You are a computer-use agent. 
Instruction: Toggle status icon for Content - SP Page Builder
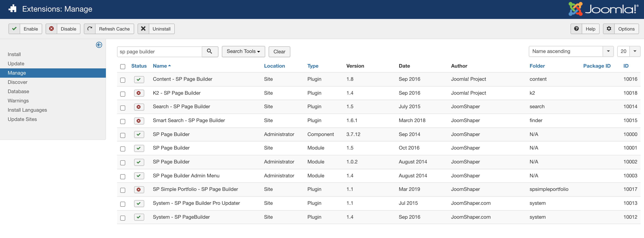pyautogui.click(x=139, y=80)
